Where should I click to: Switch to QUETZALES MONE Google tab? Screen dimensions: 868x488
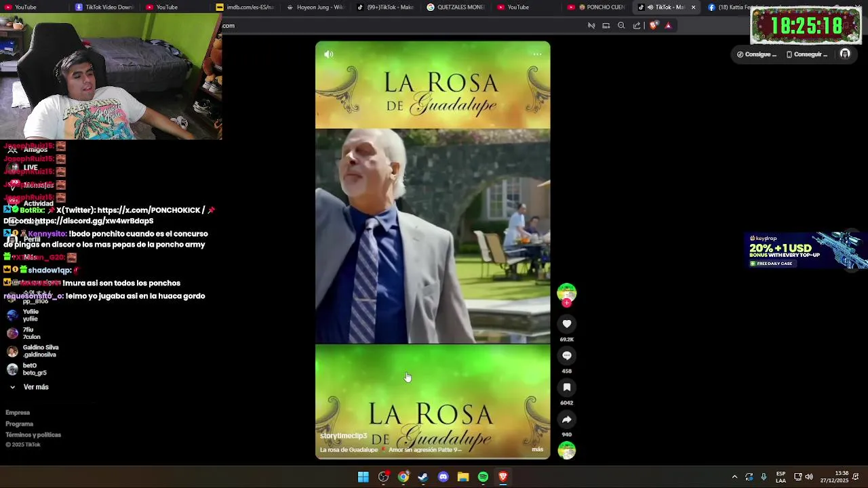point(456,7)
